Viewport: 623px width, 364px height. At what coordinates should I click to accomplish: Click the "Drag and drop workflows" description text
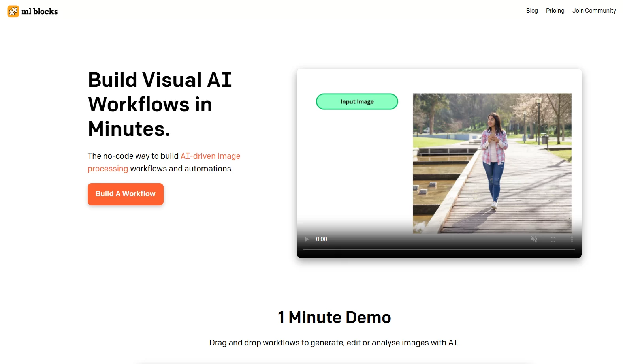tap(334, 343)
